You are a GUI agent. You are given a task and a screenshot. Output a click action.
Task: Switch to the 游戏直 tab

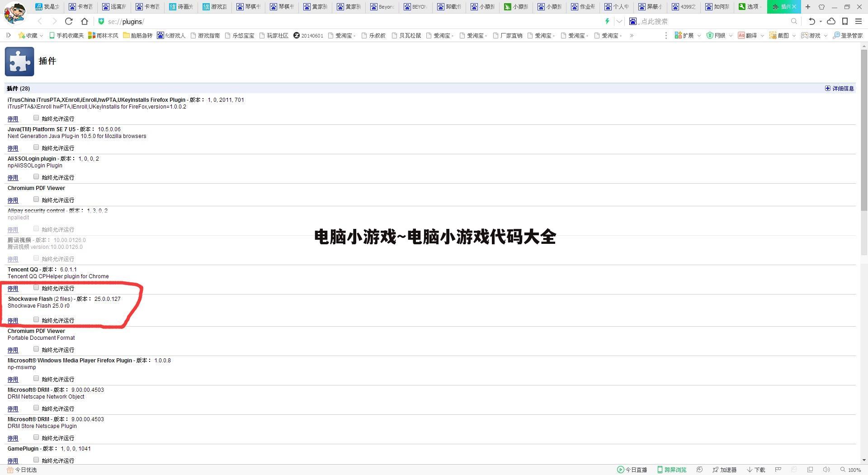(215, 7)
